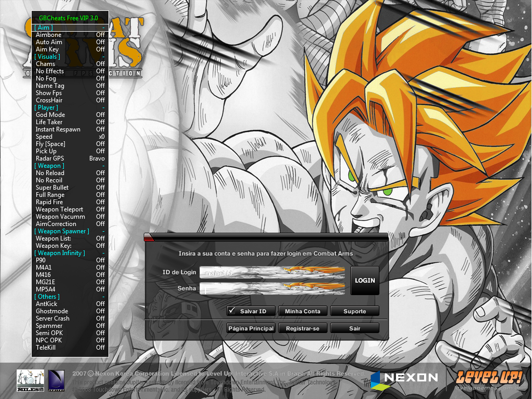Select the TeleKill row
The height and width of the screenshot is (399, 532).
70,348
